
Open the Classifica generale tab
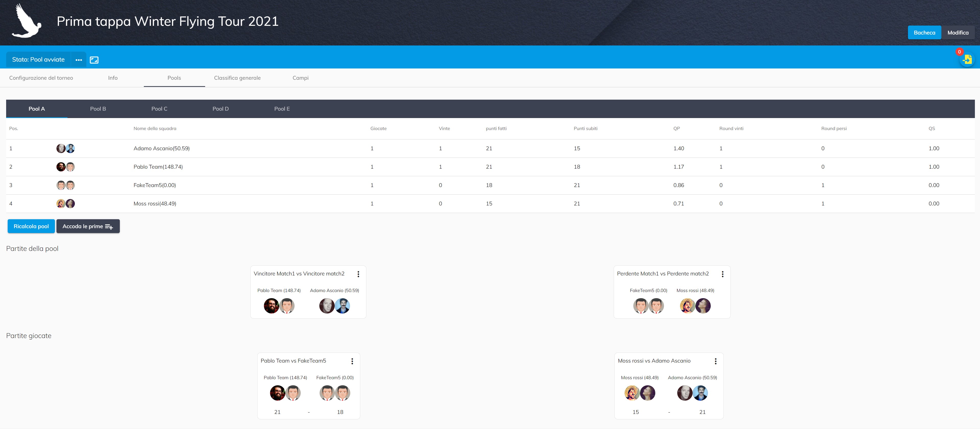tap(237, 78)
